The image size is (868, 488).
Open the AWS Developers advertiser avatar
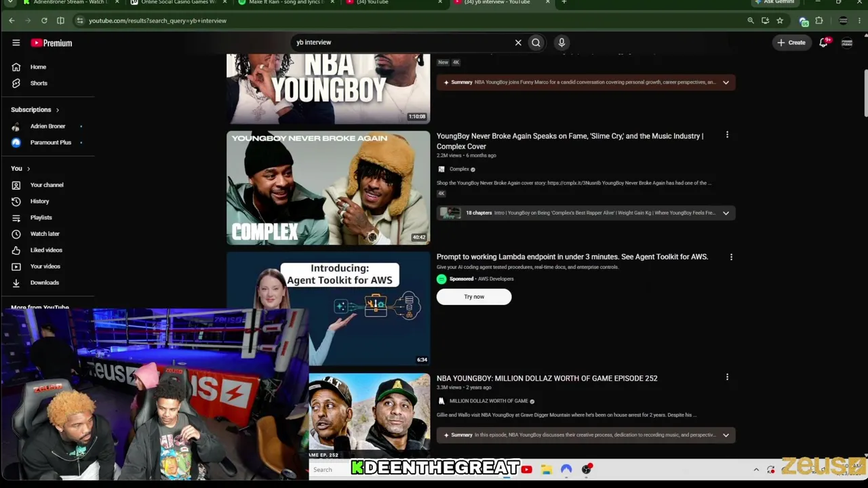441,279
